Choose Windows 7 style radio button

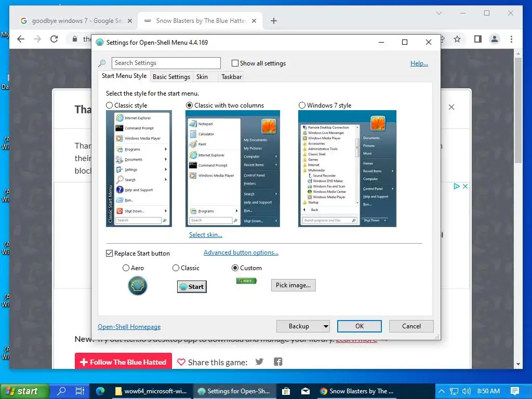[x=302, y=105]
